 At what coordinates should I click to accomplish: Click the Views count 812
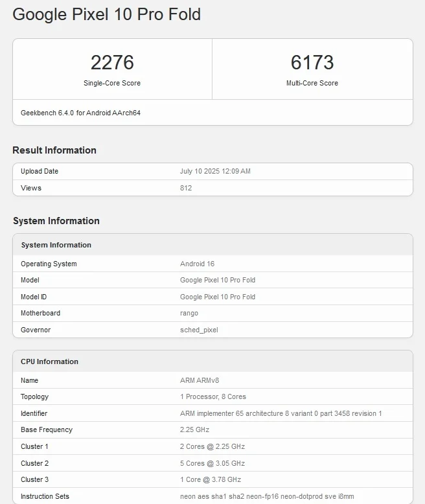pos(186,188)
